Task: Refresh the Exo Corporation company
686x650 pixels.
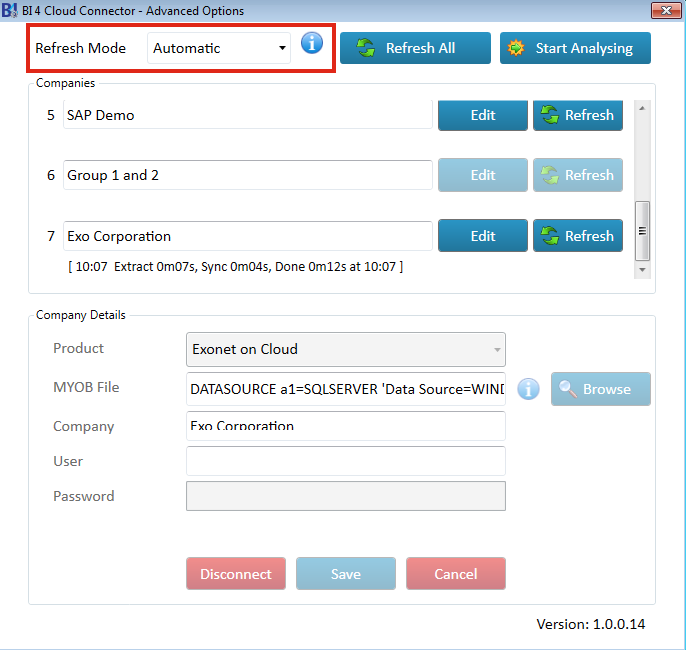Action: (578, 236)
